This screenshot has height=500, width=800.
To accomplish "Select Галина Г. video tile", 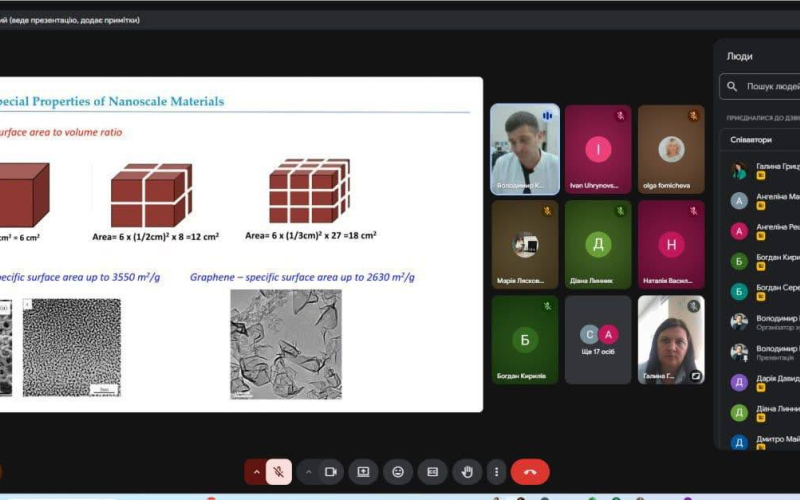I will pos(671,340).
